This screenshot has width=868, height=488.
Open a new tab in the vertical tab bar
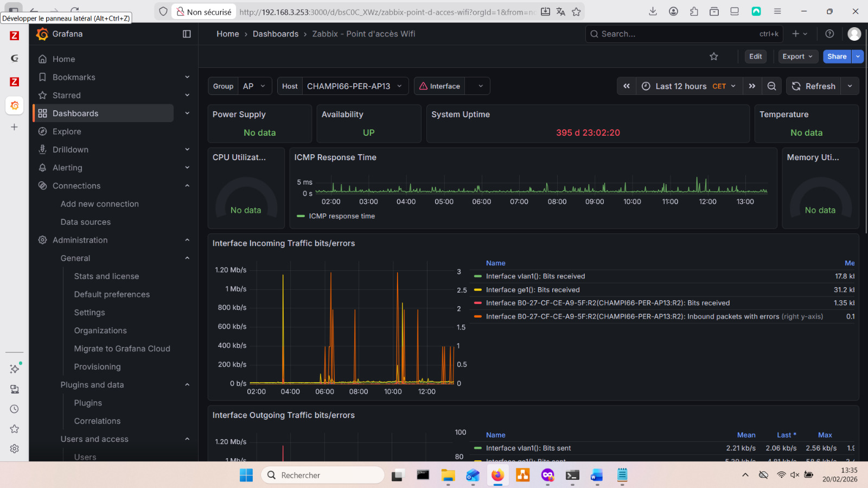15,127
